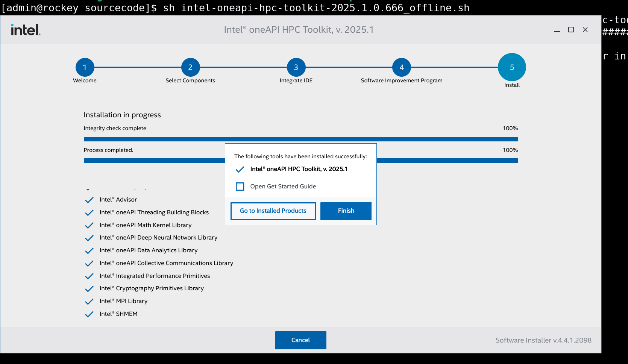Click checkmark next to Integrated Performance Primitives
Screen dimensions: 628x364
tap(89, 276)
